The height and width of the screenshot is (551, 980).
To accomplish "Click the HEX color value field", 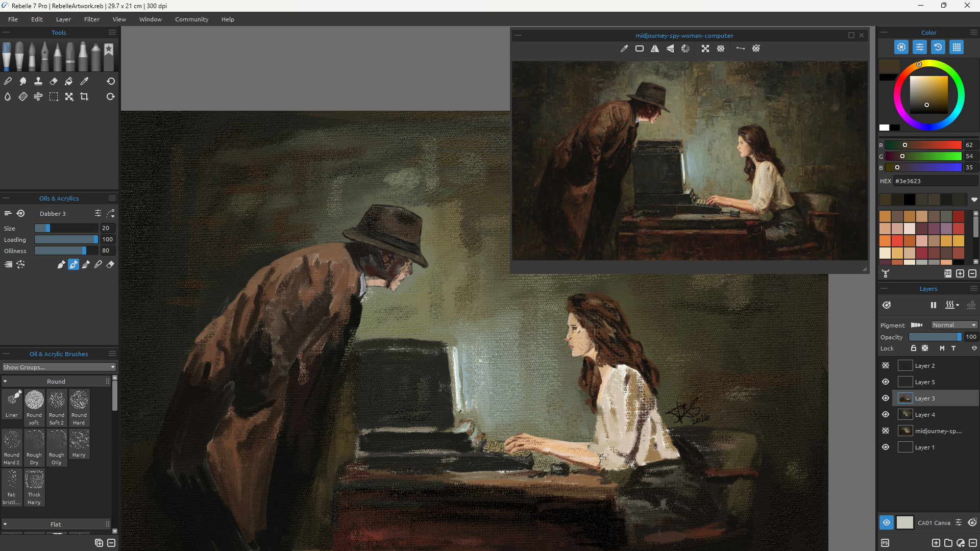I will (x=935, y=181).
